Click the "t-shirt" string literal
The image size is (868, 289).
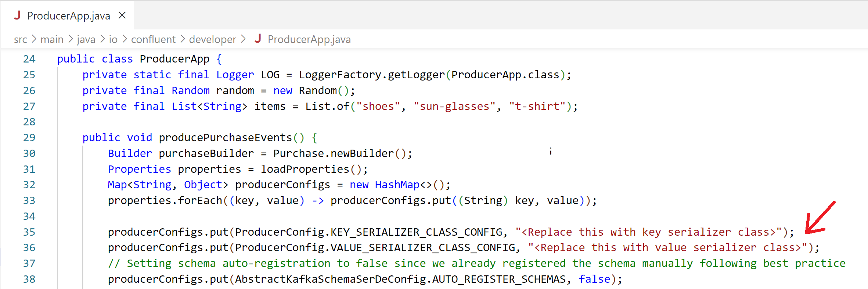pyautogui.click(x=537, y=107)
